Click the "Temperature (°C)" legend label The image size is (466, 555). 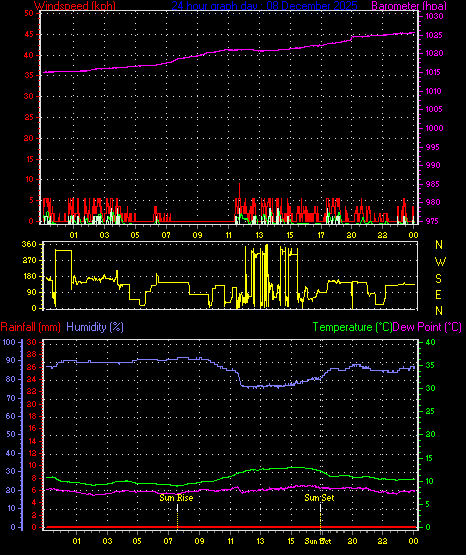[352, 327]
